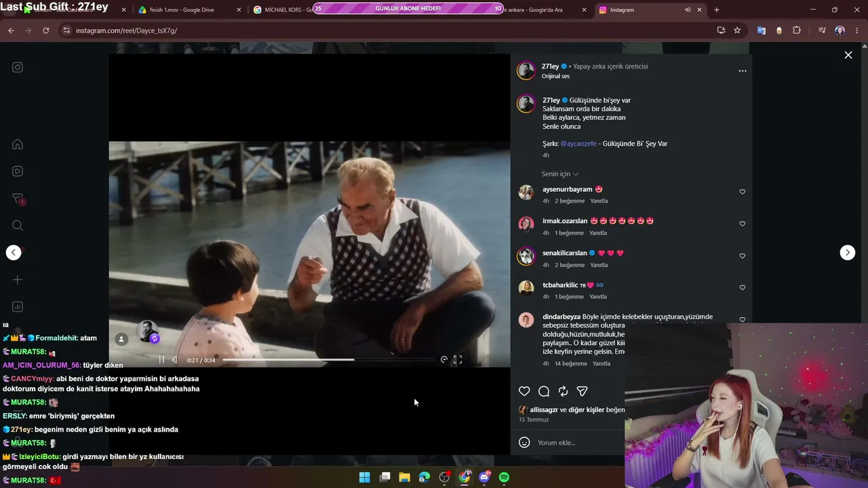
Task: Go back in the browser
Action: point(11,30)
